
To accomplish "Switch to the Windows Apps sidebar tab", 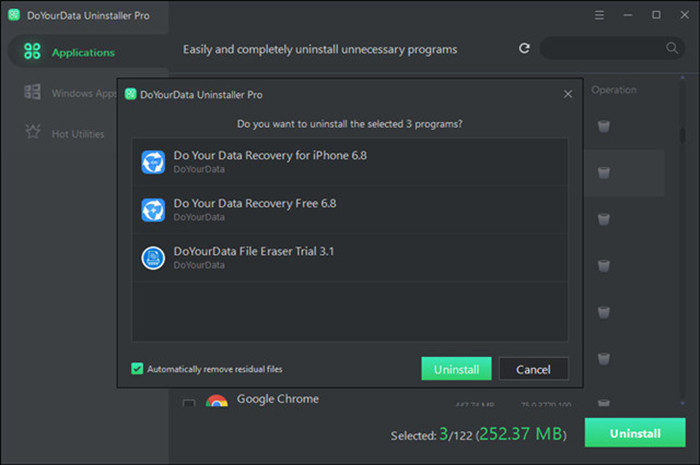I will tap(83, 93).
